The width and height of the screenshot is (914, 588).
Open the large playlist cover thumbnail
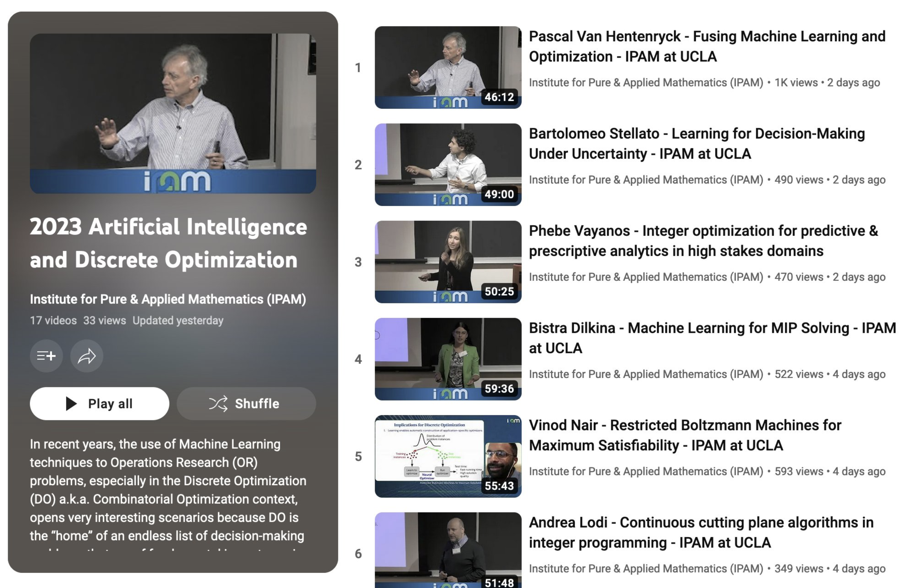pos(173,113)
